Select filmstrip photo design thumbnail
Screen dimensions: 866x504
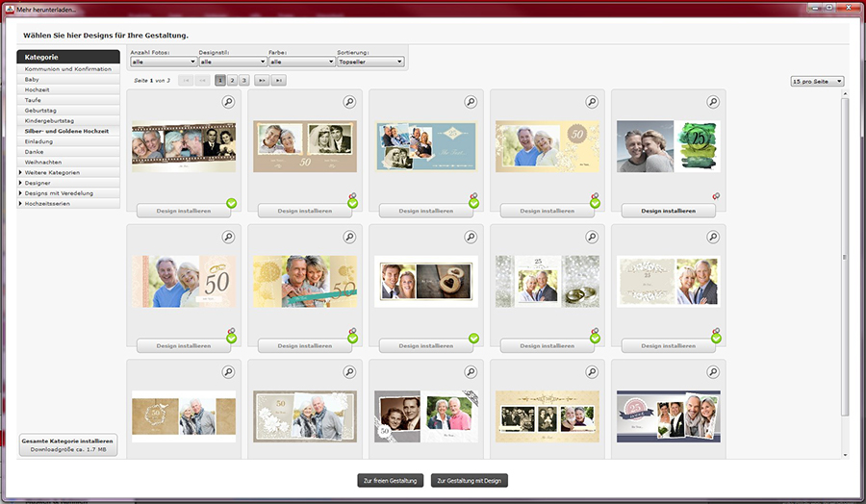[184, 147]
